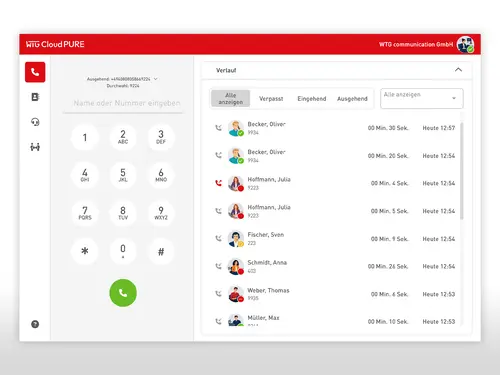Select name Fischer, Sven in history
This screenshot has width=500, height=375.
coord(266,235)
